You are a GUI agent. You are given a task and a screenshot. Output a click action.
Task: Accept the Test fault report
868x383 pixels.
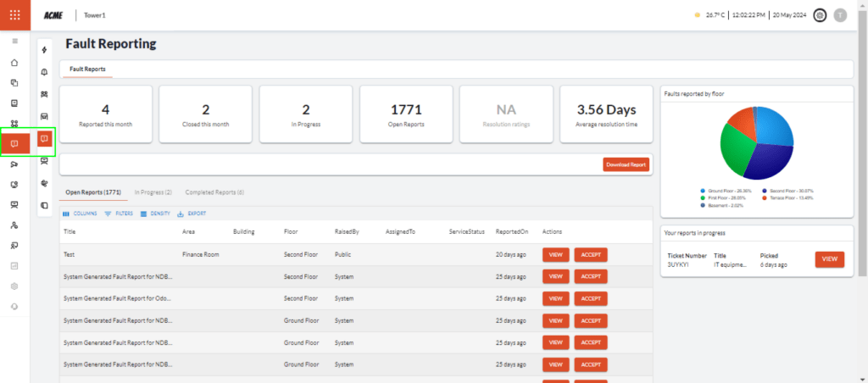point(590,254)
